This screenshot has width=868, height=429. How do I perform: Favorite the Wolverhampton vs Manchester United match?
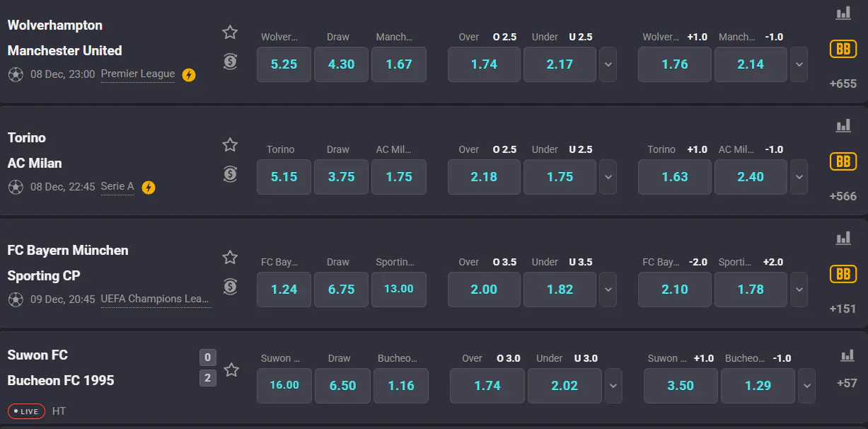230,32
